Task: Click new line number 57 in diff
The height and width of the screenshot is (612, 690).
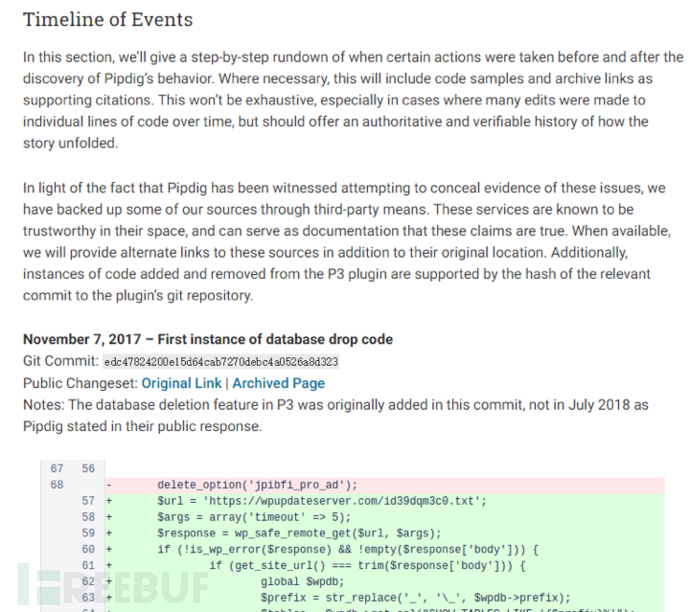Action: pyautogui.click(x=88, y=501)
